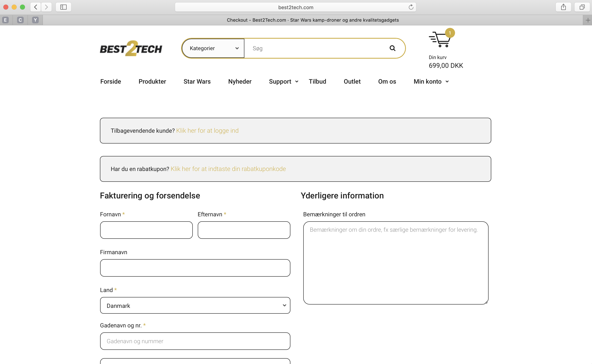Reload the page with refresh icon
Screen dimensions: 592x364
(x=411, y=7)
